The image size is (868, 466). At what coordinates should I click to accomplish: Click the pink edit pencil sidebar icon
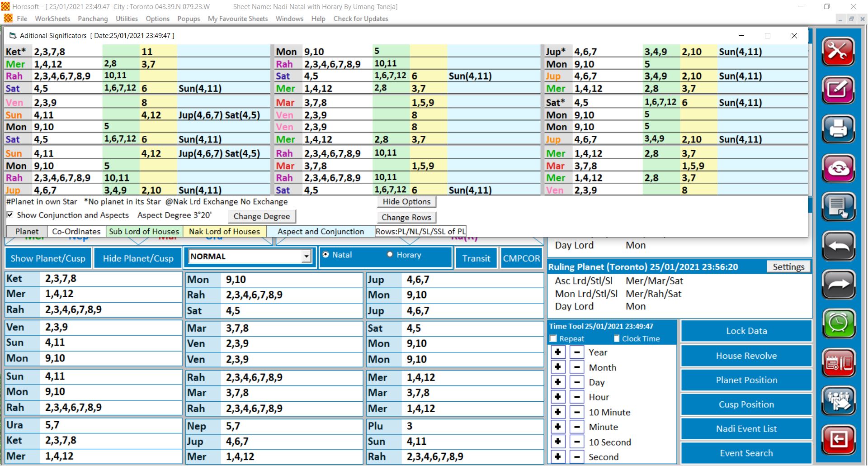pyautogui.click(x=839, y=90)
